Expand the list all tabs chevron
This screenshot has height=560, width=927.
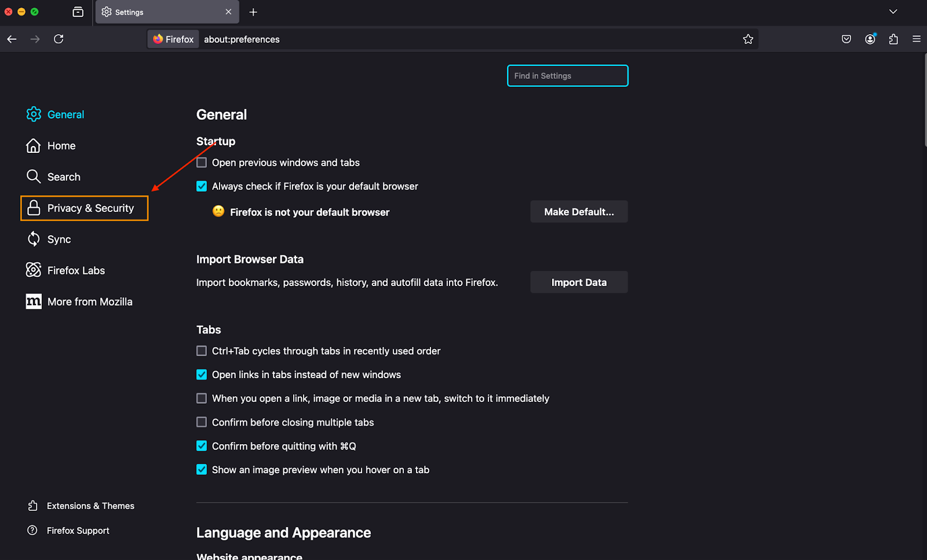893,12
